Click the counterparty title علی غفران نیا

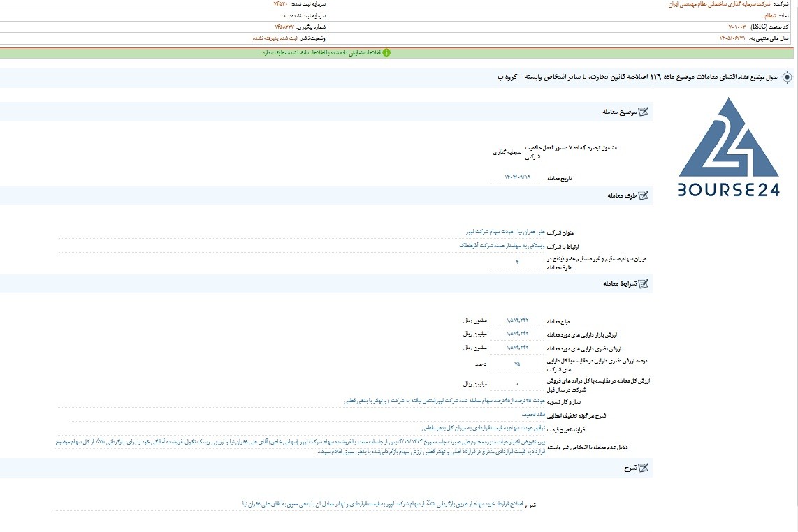pyautogui.click(x=506, y=232)
